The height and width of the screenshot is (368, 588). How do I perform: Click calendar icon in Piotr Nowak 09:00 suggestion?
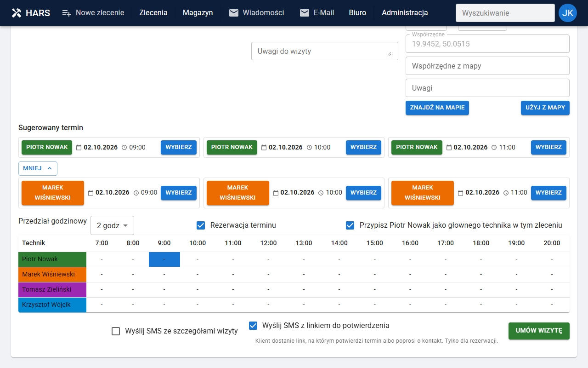coord(79,147)
